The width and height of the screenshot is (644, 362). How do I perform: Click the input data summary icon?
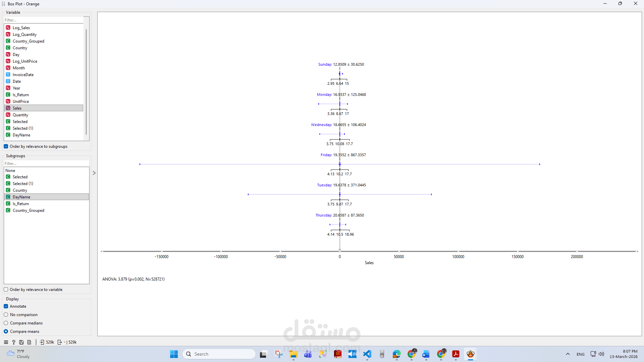click(x=42, y=342)
